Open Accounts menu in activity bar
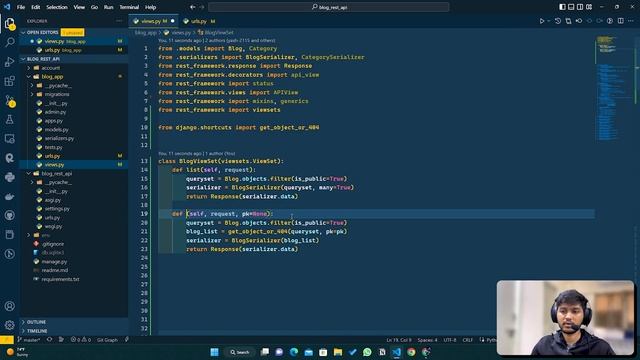640x360 pixels. coord(9,306)
